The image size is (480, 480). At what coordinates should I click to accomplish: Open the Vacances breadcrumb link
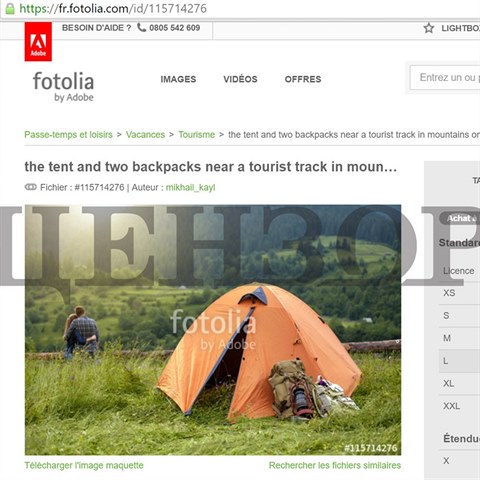point(145,135)
